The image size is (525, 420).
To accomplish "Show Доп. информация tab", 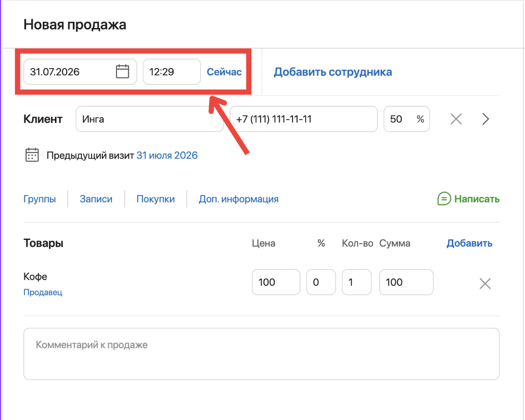I will pos(239,199).
